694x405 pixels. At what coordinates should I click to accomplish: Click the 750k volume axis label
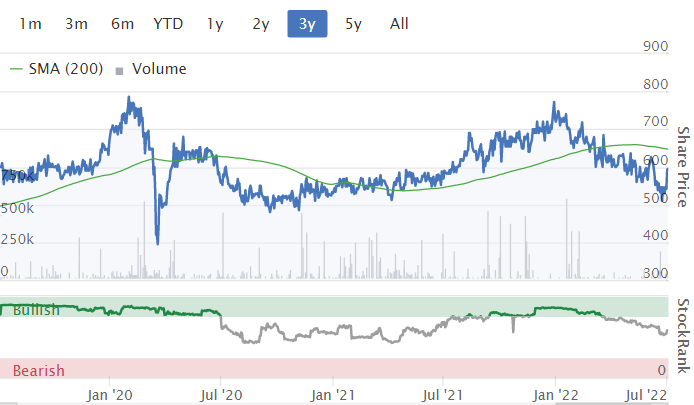point(19,176)
